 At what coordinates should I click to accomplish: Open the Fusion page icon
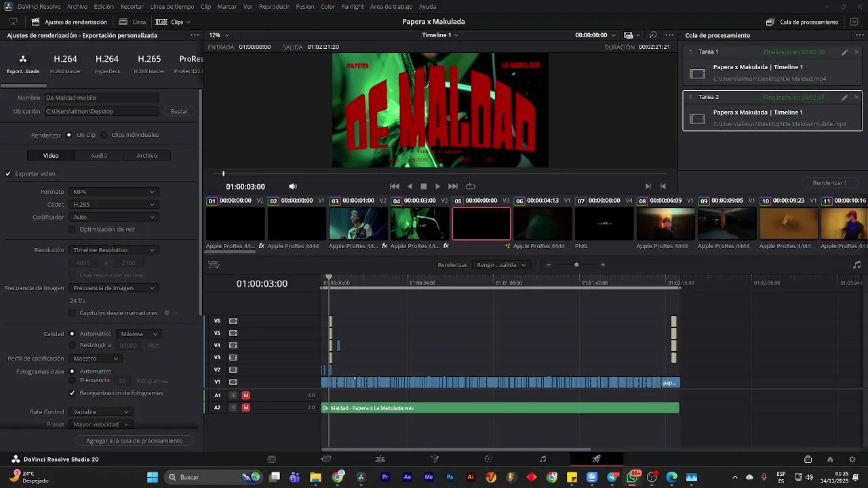(x=435, y=459)
